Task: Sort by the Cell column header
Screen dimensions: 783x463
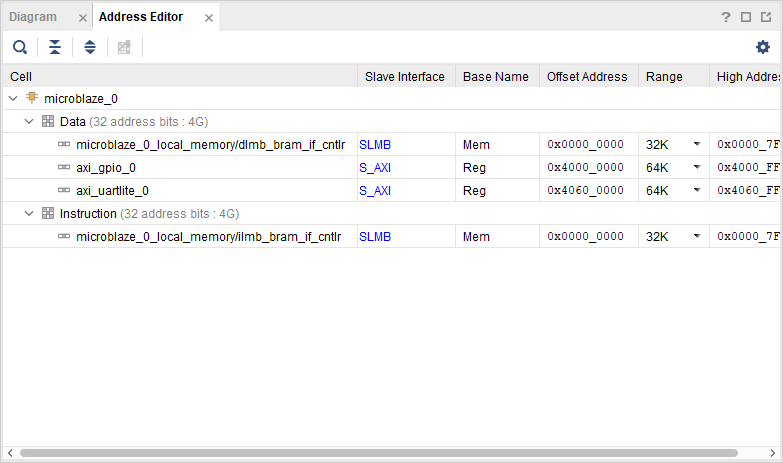Action: (180, 76)
